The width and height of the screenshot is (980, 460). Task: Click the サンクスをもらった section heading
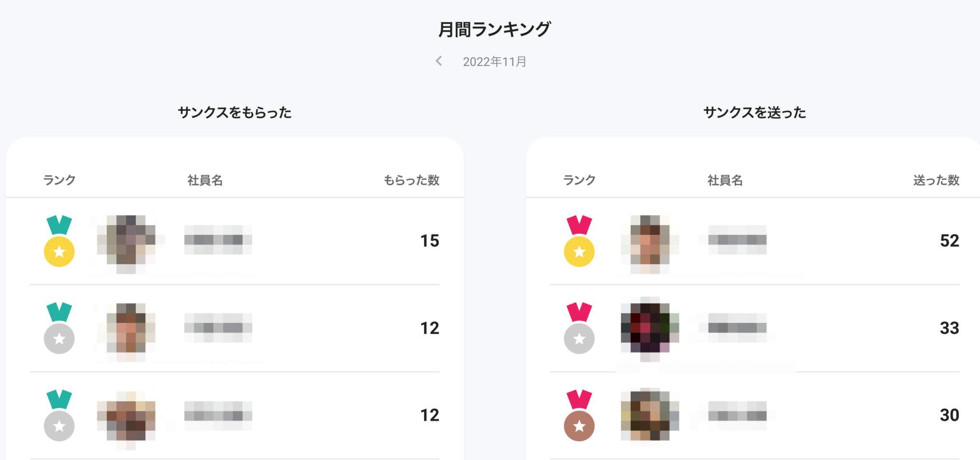(234, 113)
